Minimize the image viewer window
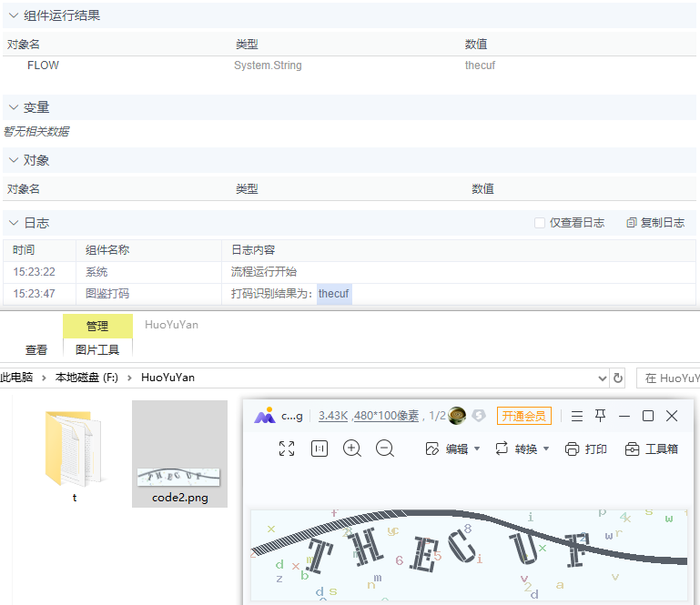 (624, 416)
